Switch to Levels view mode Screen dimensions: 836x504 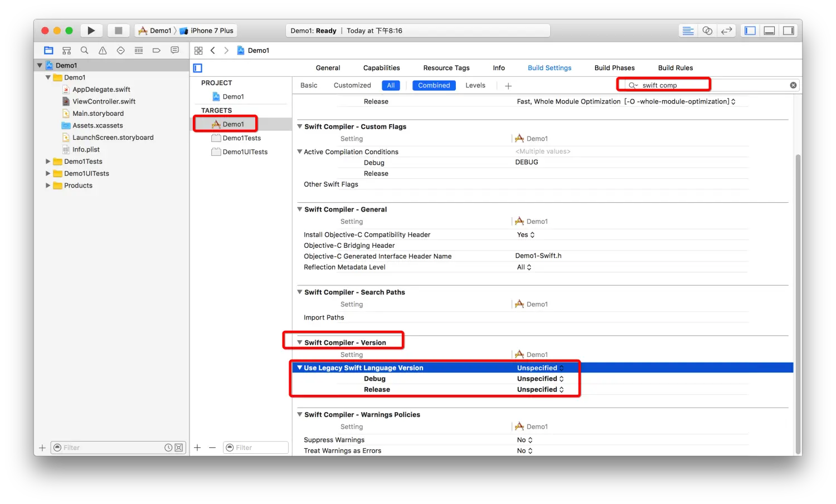point(475,85)
